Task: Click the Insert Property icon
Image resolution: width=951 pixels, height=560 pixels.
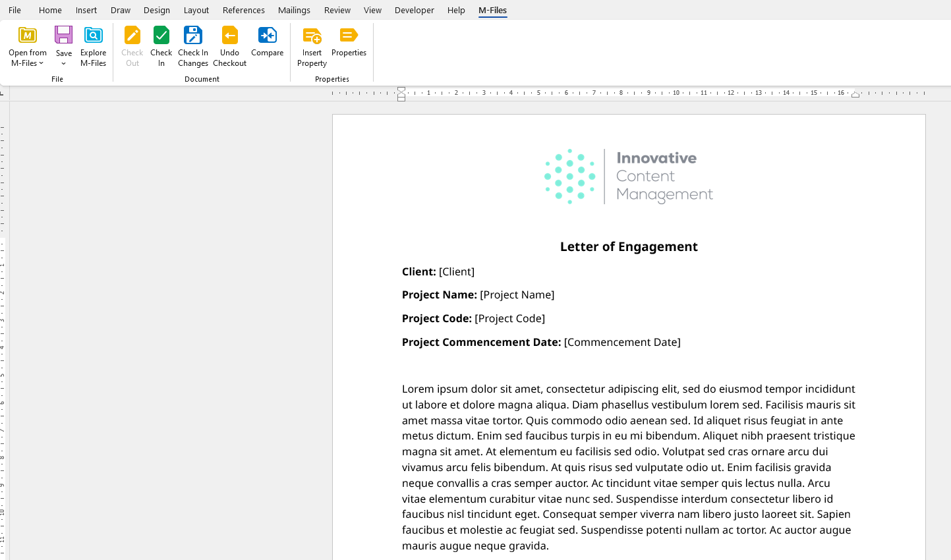Action: pyautogui.click(x=312, y=36)
